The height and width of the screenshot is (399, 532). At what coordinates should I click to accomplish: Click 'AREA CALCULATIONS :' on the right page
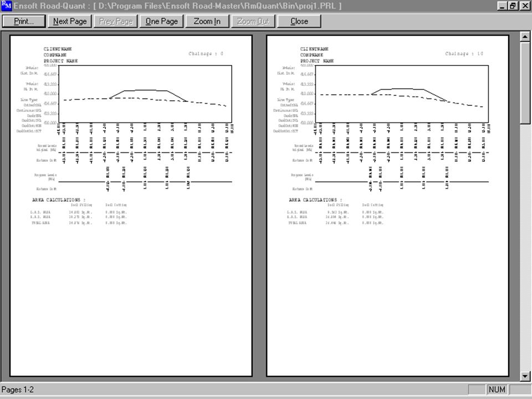tap(315, 200)
